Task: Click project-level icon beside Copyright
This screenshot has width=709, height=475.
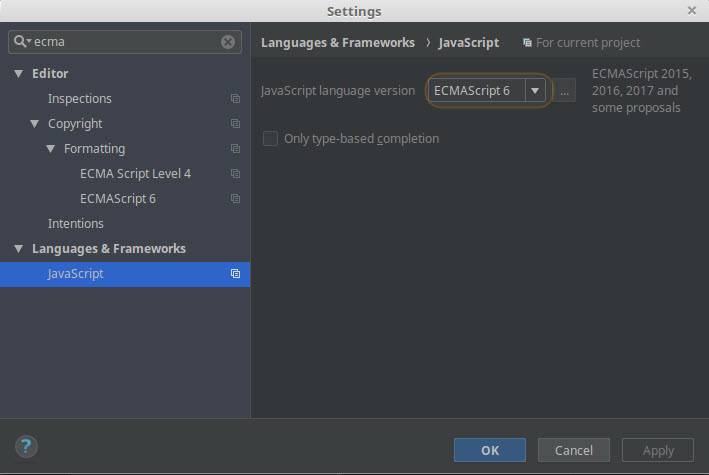Action: [x=235, y=124]
